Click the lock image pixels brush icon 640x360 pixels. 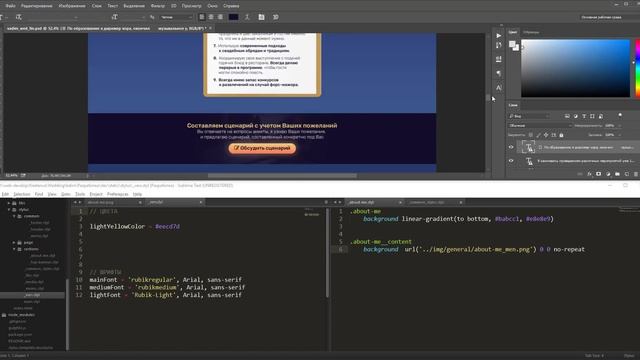(538, 135)
